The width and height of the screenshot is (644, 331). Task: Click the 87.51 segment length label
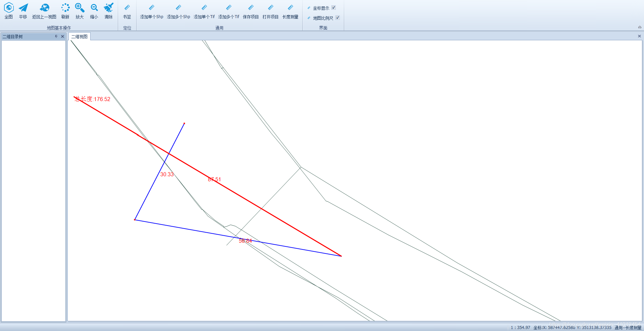point(214,179)
